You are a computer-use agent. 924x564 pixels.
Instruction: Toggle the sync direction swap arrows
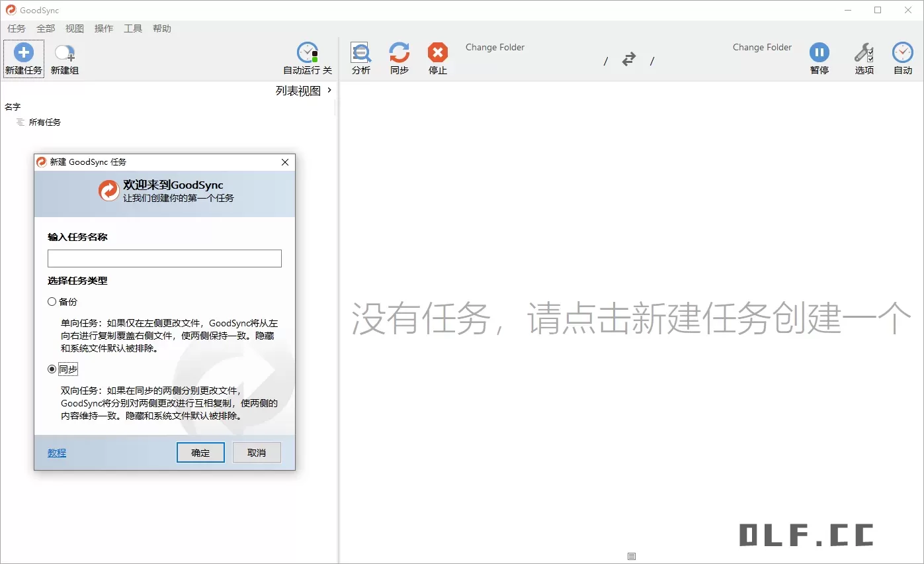click(628, 59)
